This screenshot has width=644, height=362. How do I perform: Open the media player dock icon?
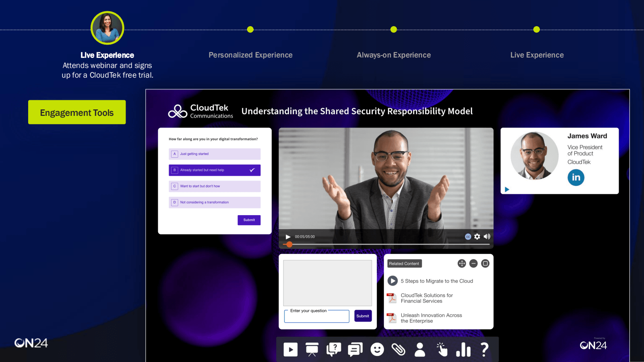click(291, 350)
